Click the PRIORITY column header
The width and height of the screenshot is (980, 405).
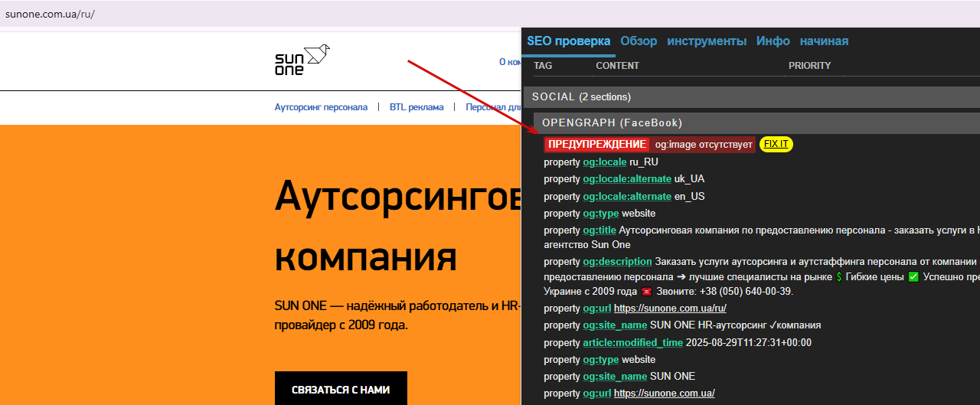click(x=809, y=66)
